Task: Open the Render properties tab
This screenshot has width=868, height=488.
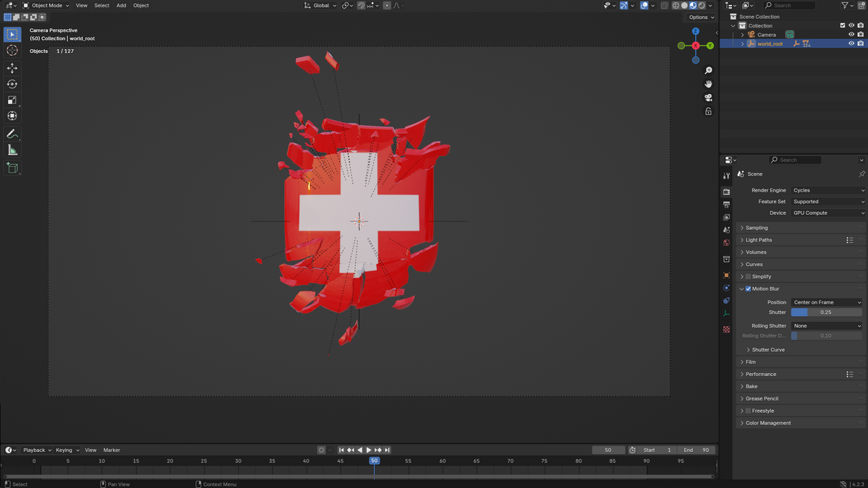Action: [726, 192]
